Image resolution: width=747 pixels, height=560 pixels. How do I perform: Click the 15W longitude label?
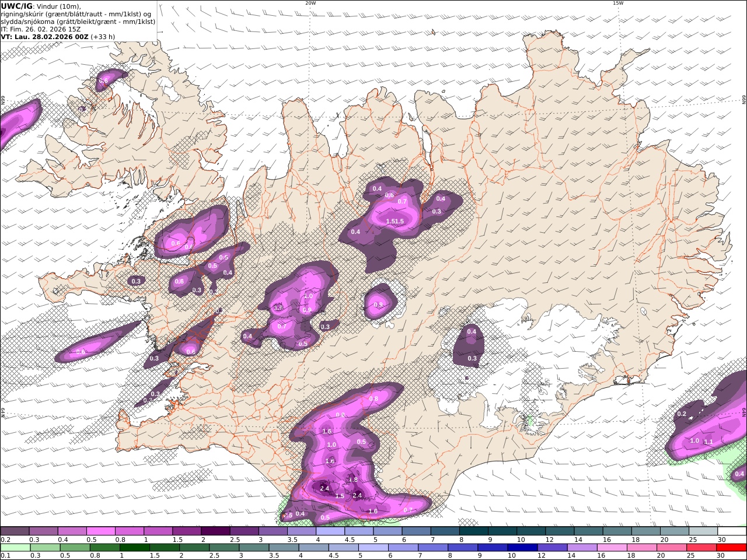click(x=618, y=3)
